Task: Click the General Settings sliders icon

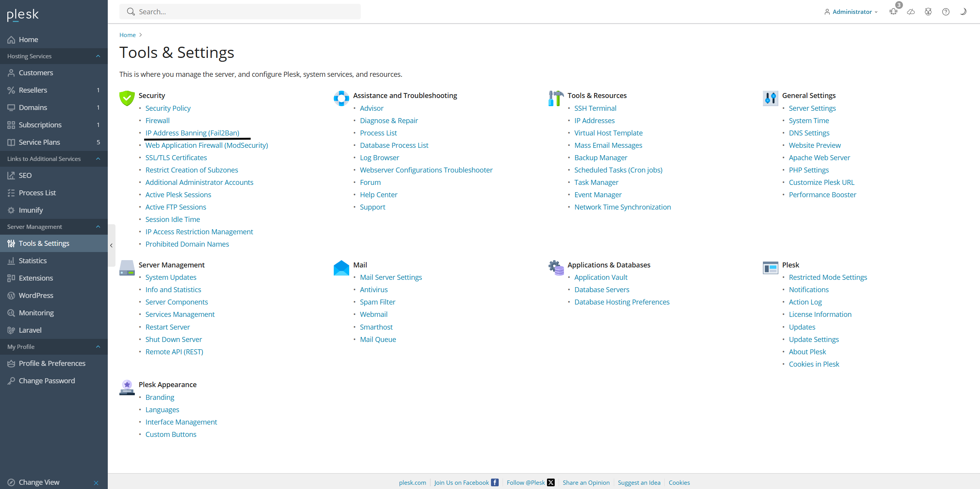Action: 770,98
